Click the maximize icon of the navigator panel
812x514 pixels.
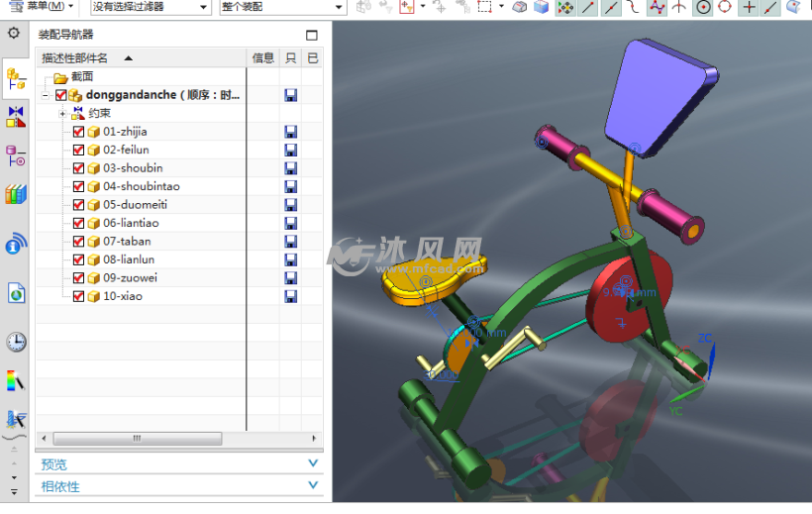[313, 35]
